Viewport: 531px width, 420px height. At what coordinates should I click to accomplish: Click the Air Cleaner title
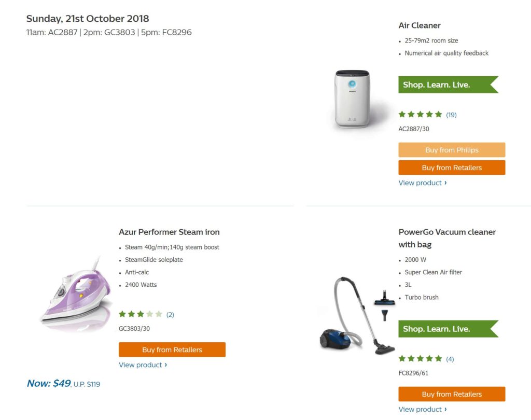coord(420,25)
